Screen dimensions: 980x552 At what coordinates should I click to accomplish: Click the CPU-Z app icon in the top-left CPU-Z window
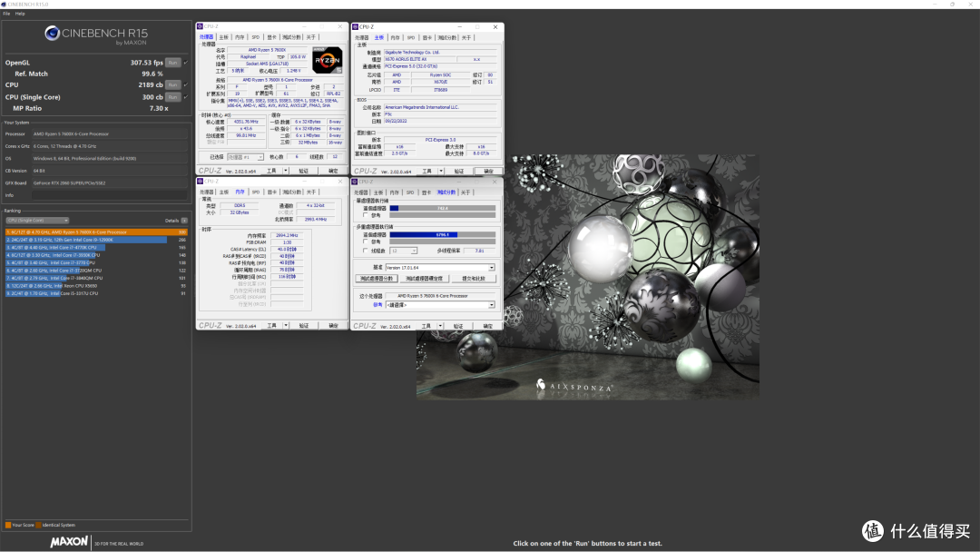[200, 26]
